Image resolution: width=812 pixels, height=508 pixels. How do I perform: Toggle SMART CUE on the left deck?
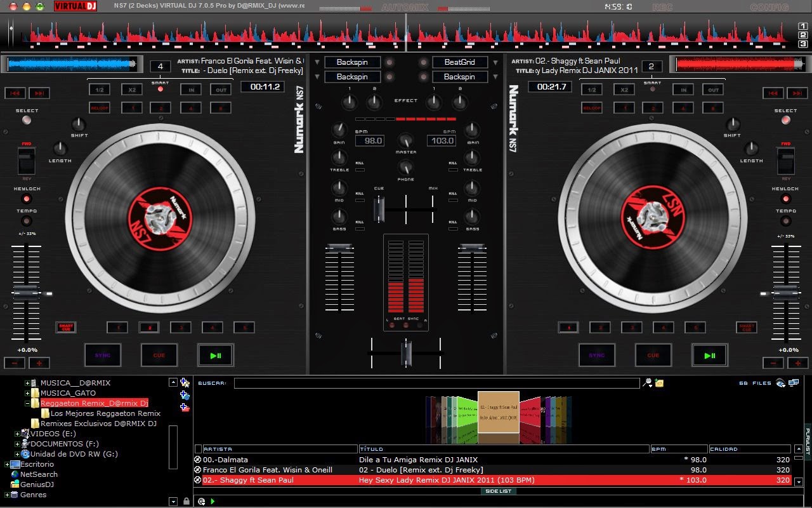pos(66,328)
